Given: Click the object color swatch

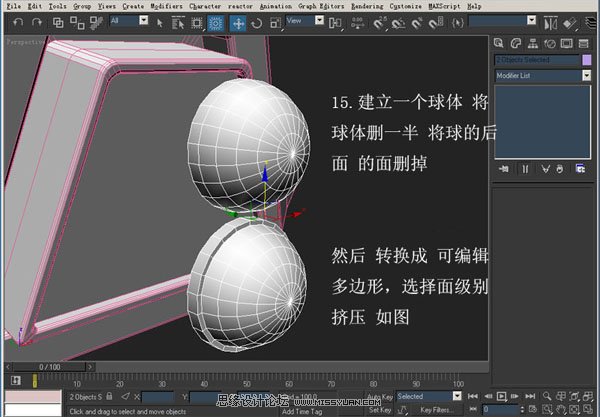Looking at the screenshot, I should [586, 60].
